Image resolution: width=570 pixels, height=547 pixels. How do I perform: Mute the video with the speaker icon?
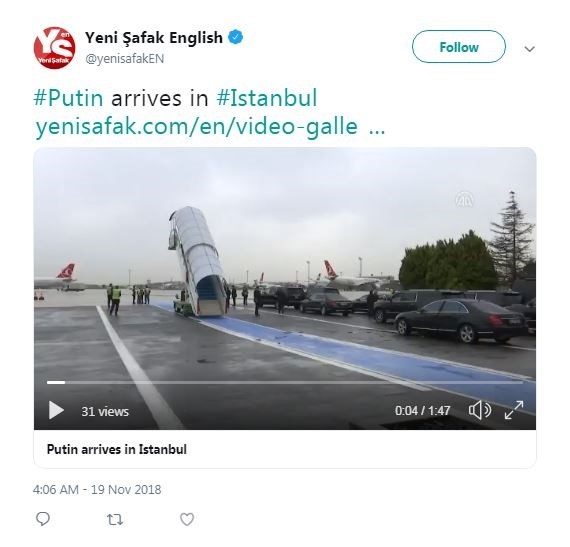click(x=480, y=410)
